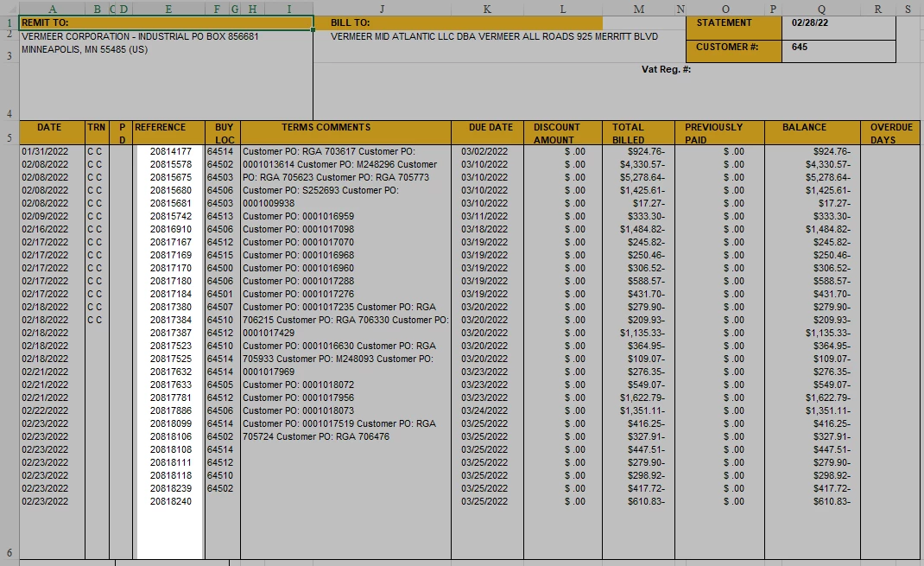Select column L header
Image resolution: width=924 pixels, height=566 pixels.
pos(563,9)
